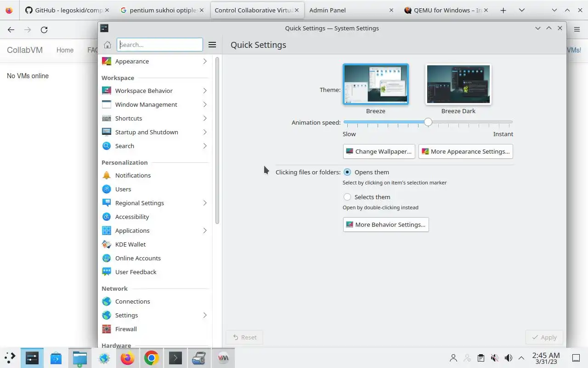
Task: Click the clock showing 2:45 AM
Action: (546, 358)
